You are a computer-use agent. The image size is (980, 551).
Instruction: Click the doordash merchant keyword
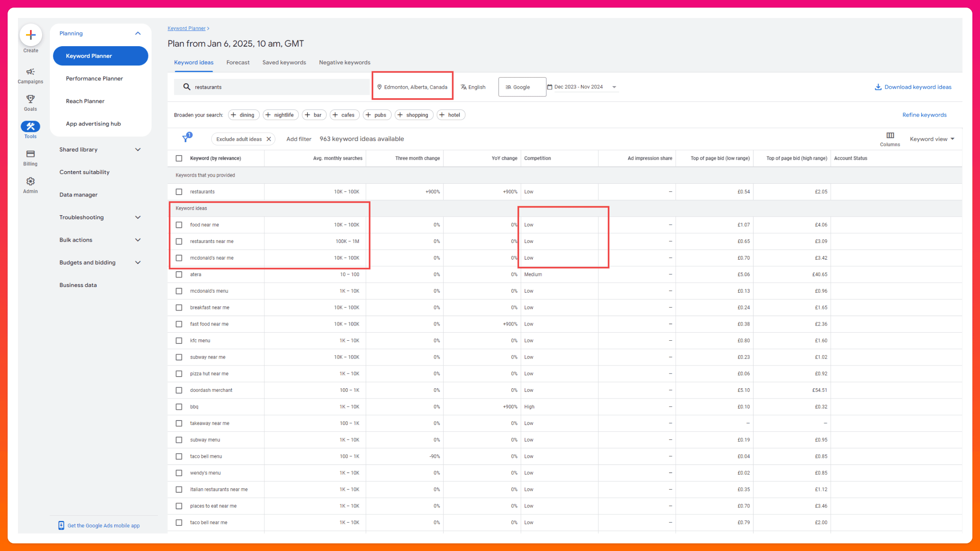(211, 390)
